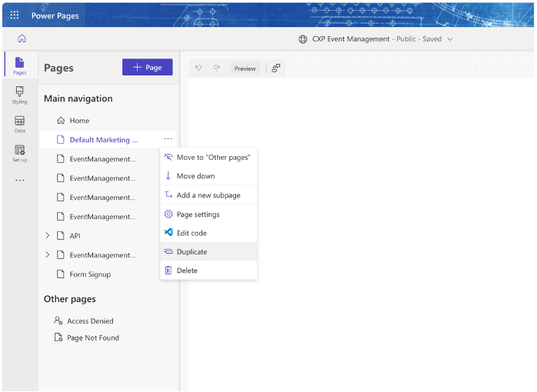537x392 pixels.
Task: Open the Data workspace
Action: pos(19,125)
